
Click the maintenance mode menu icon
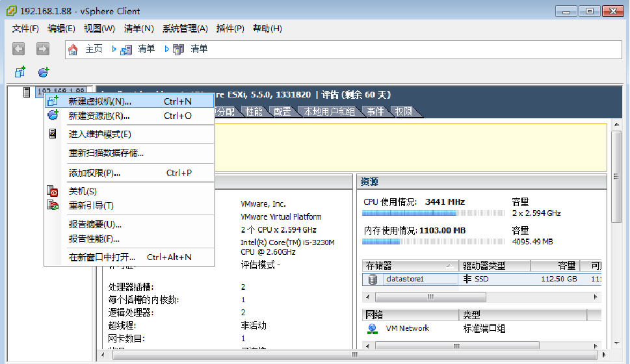53,133
